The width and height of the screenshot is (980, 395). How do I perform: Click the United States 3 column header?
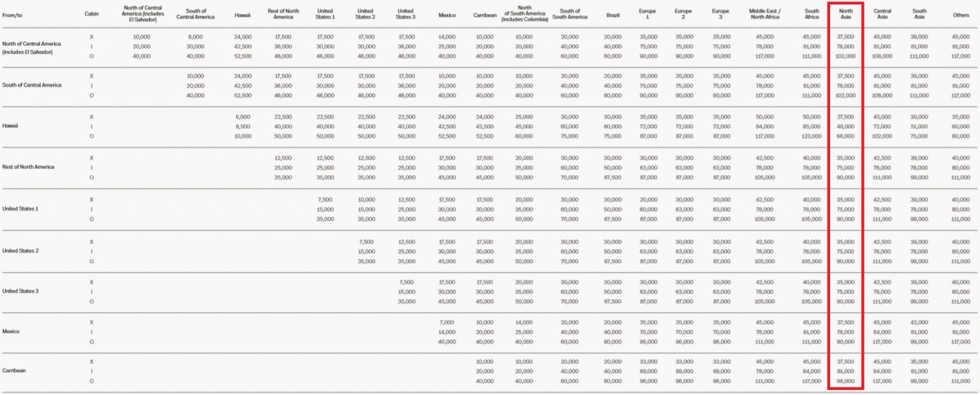point(405,13)
